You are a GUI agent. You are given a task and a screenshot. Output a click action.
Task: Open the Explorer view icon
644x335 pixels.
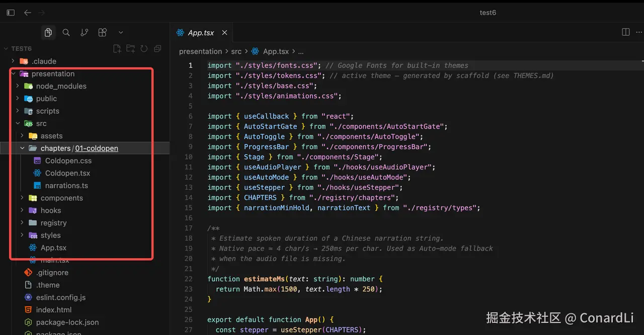click(x=48, y=33)
